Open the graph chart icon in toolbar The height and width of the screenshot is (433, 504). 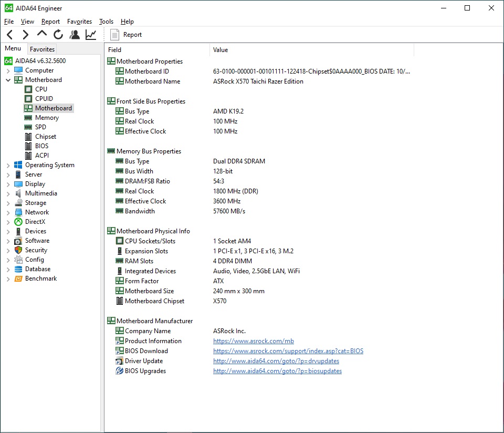91,35
